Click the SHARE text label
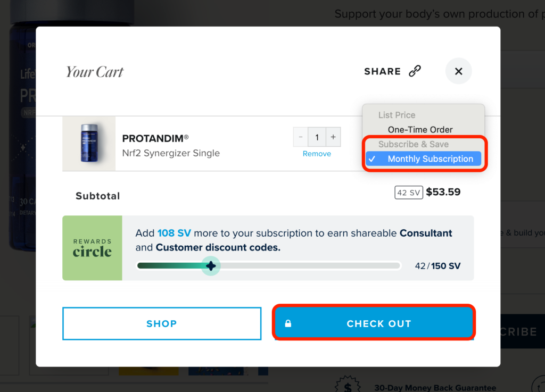545x392 pixels. point(382,71)
